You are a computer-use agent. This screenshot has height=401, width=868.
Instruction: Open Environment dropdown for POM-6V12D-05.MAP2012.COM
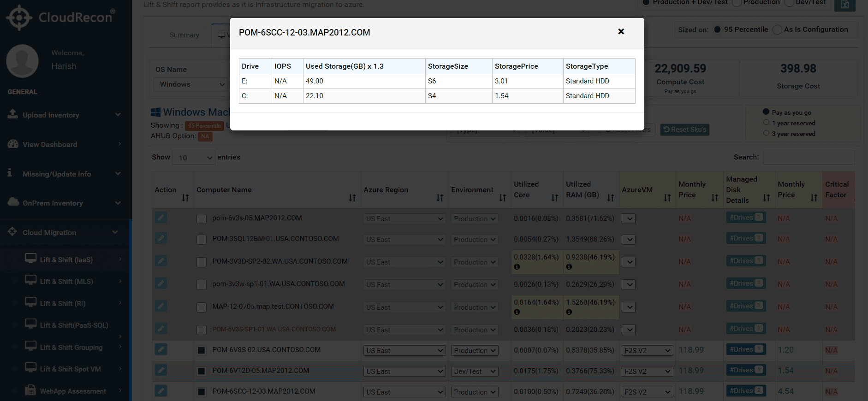pyautogui.click(x=475, y=372)
